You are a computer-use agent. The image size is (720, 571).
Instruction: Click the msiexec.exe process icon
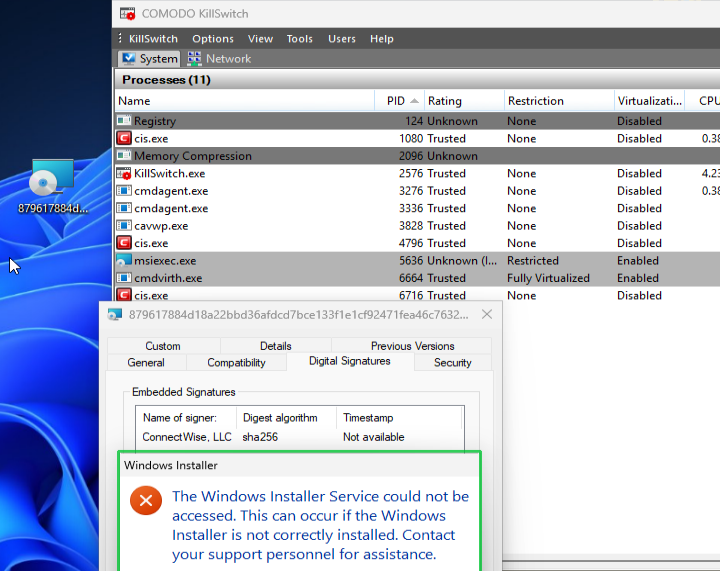[124, 261]
